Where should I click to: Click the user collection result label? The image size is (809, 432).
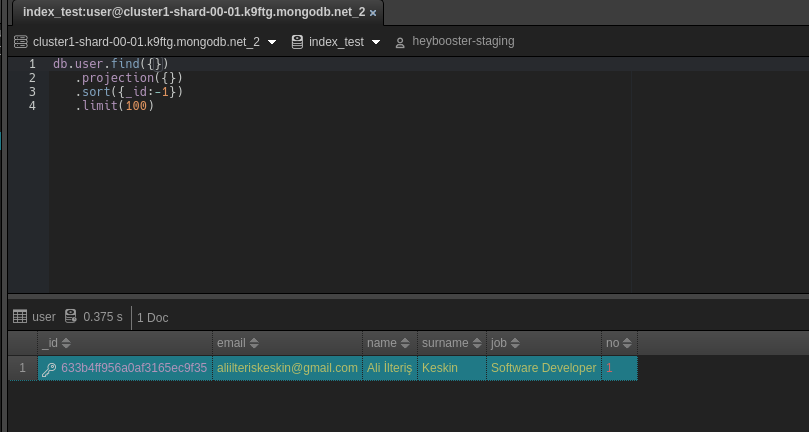coord(44,317)
